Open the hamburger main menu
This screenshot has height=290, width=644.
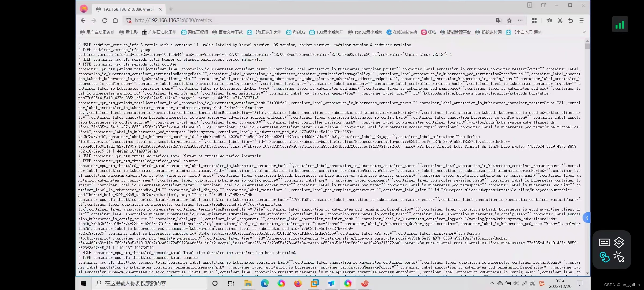click(581, 20)
